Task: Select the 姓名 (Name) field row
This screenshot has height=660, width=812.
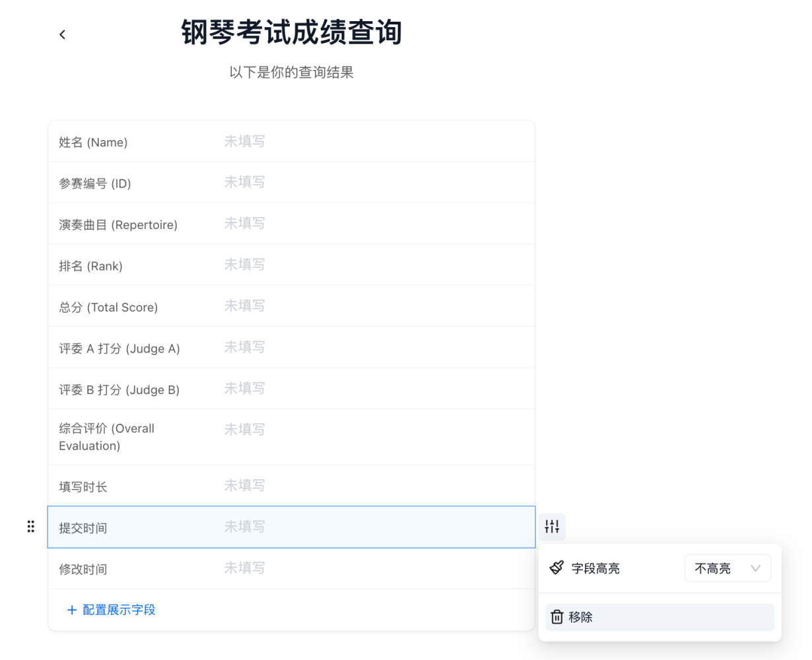Action: coord(291,141)
